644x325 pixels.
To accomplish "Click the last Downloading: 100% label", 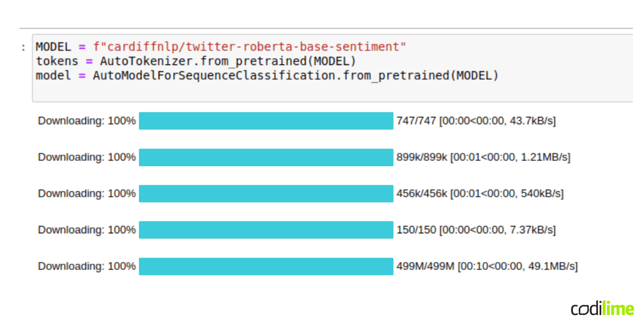I will (87, 266).
